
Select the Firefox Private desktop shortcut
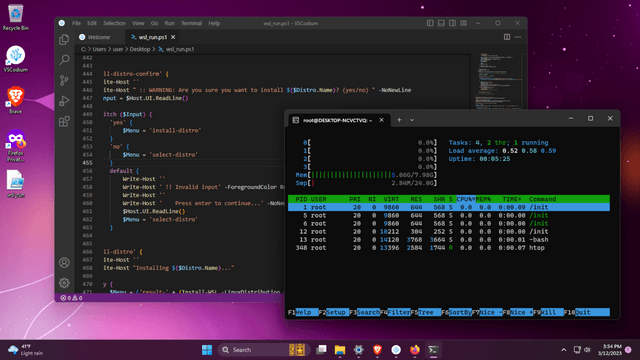point(16,145)
